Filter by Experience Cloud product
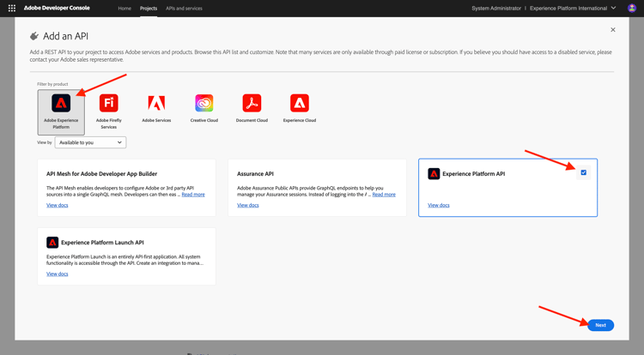Viewport: 644px width, 355px height. pyautogui.click(x=300, y=109)
